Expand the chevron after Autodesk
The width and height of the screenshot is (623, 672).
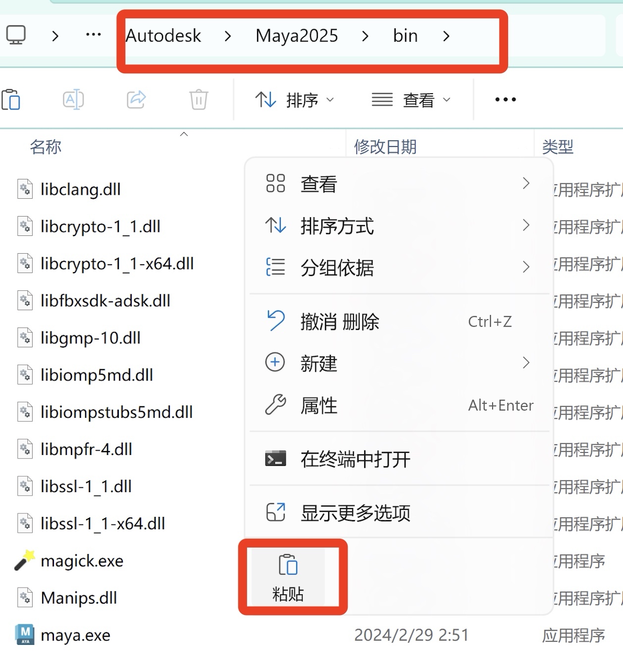click(228, 36)
